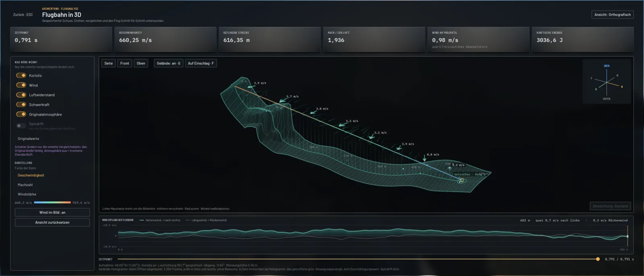This screenshot has width=644, height=276.
Task: Click the Getroffen · Ring label
Action: pos(469,175)
